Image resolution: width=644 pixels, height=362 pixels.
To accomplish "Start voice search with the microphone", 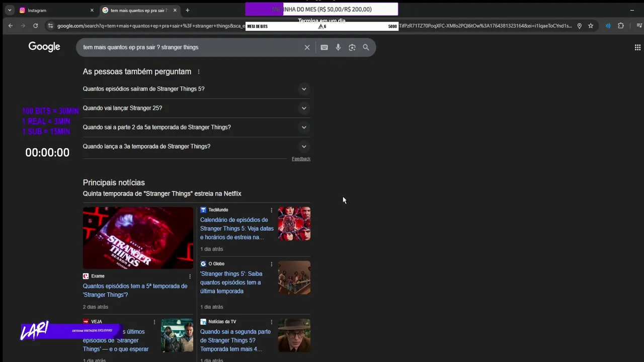I will click(x=338, y=47).
